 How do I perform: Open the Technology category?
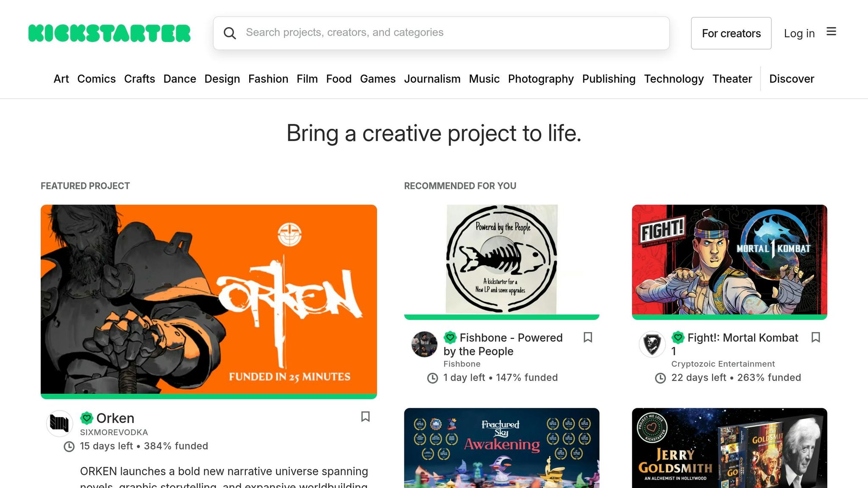click(674, 79)
